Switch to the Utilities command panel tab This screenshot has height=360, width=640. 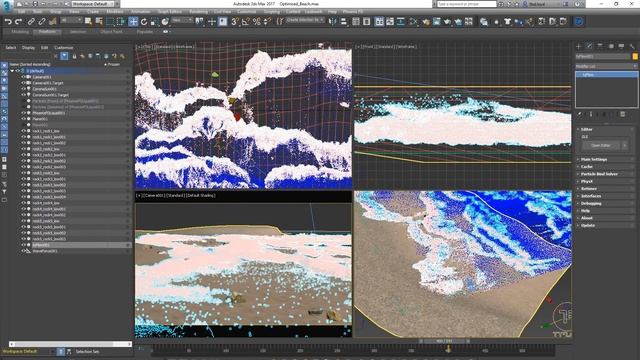coord(632,46)
